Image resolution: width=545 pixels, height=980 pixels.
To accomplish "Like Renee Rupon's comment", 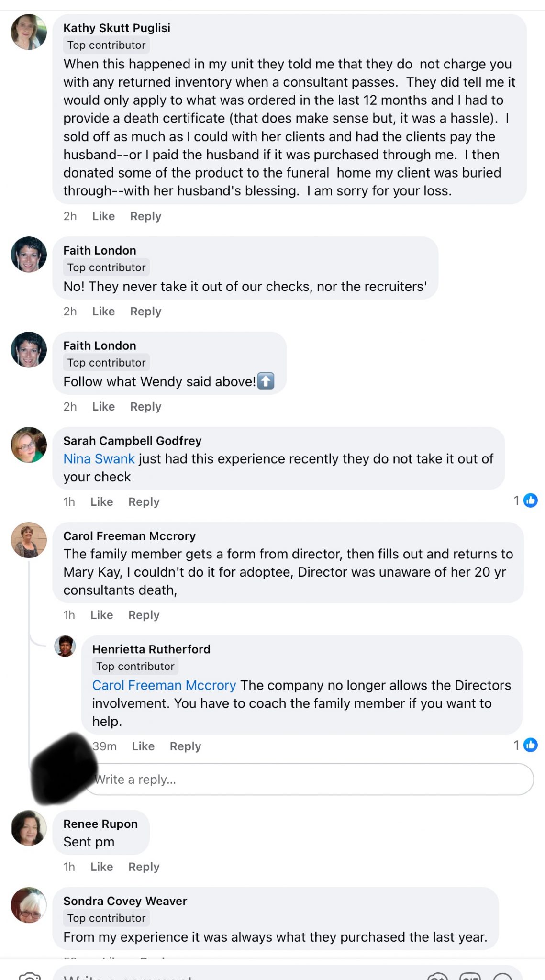I will pos(101,867).
